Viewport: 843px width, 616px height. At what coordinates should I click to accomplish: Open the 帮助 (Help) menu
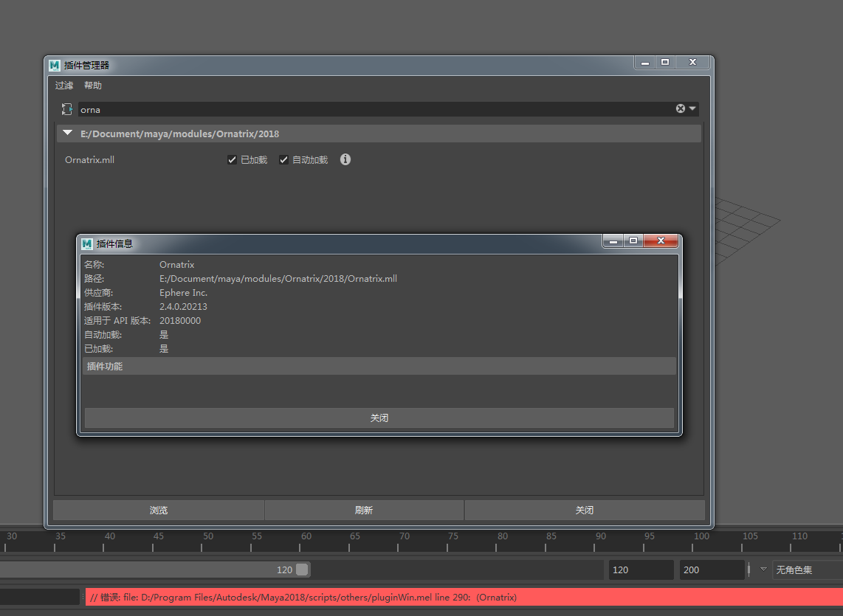tap(93, 86)
